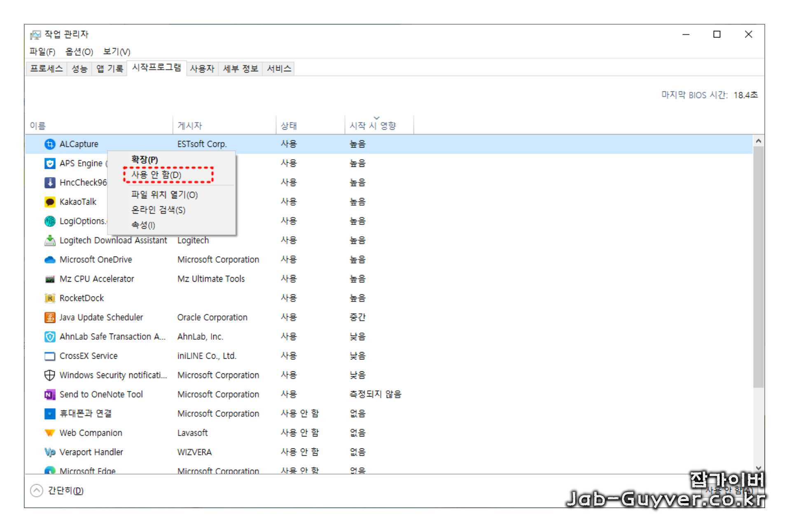Click Oracle Corporation publisher cell
Viewport: 789px width, 532px height.
coord(212,317)
